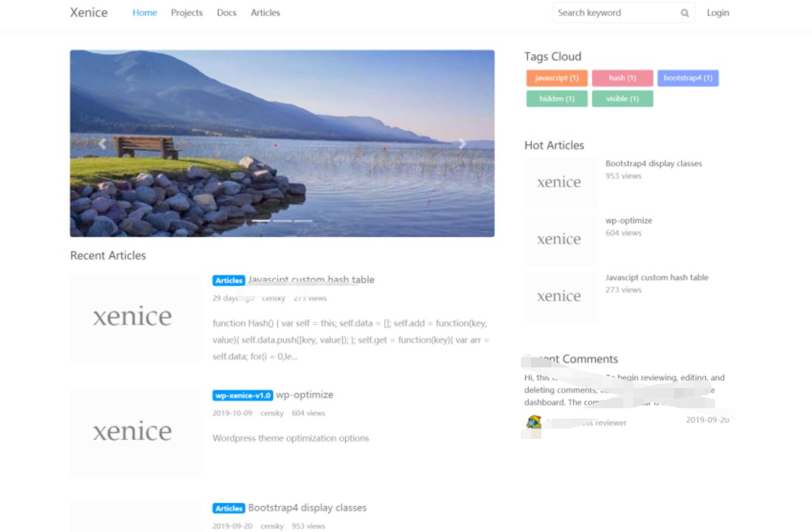
Task: Open the wp-optimize thumbnail in Hot Articles
Action: tap(560, 239)
